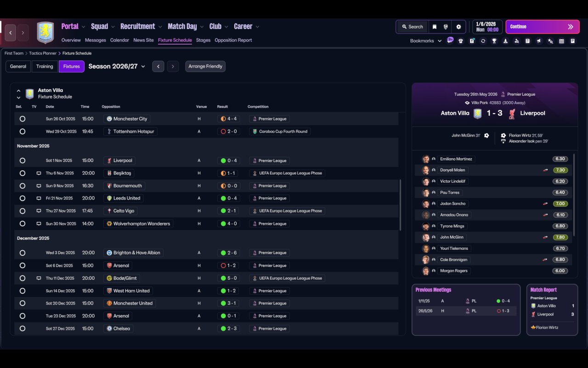This screenshot has height=368, width=588.
Task: Go forward with the right navigation arrow
Action: [x=23, y=33]
